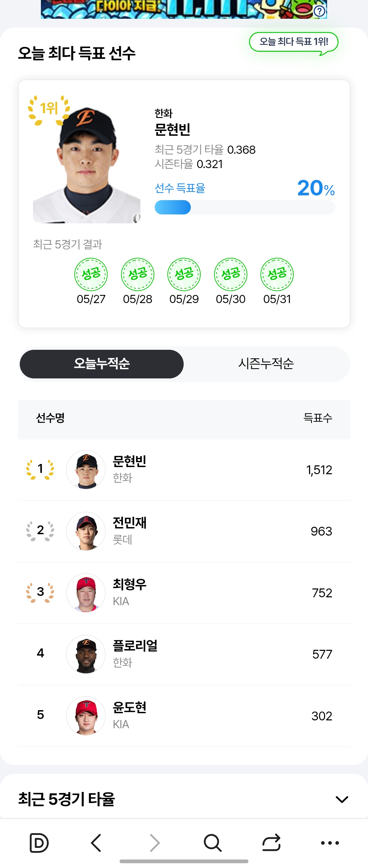This screenshot has width=368, height=868.
Task: Select the 오늘누적순 sorting tab
Action: [102, 364]
